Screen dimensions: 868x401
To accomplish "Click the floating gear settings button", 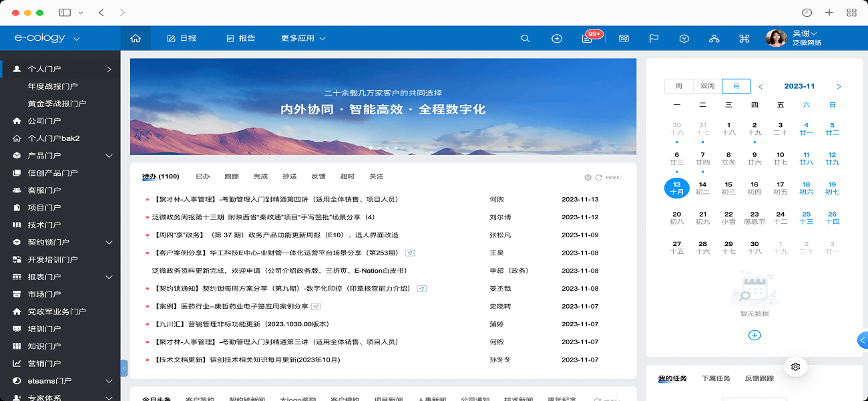I will point(796,366).
